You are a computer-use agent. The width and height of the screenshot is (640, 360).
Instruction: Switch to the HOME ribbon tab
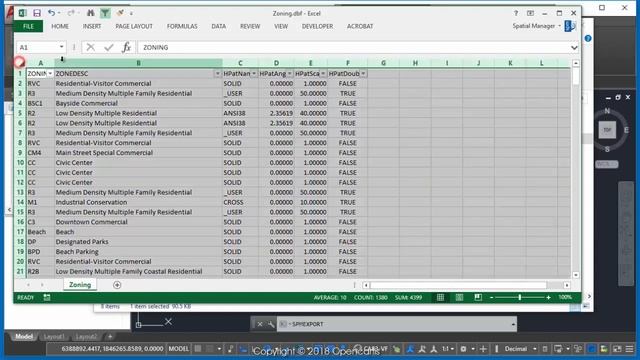point(60,26)
